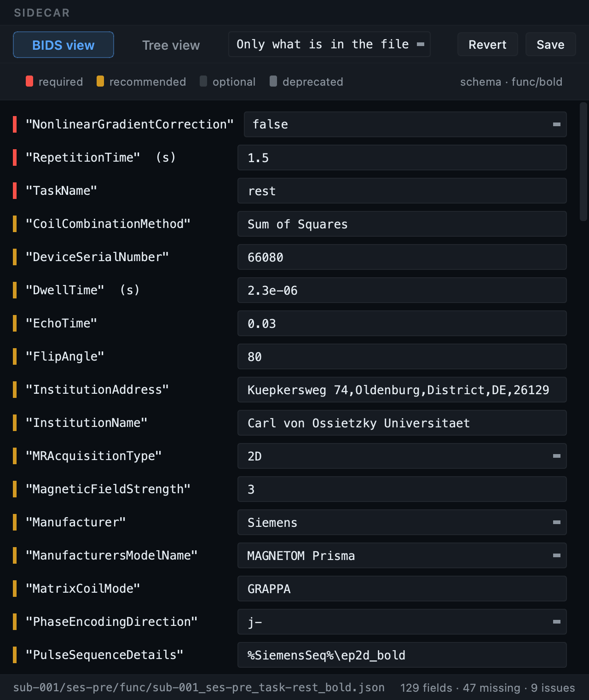
Task: Open the NonlinearGradientCorrection false dropdown
Action: coord(405,124)
